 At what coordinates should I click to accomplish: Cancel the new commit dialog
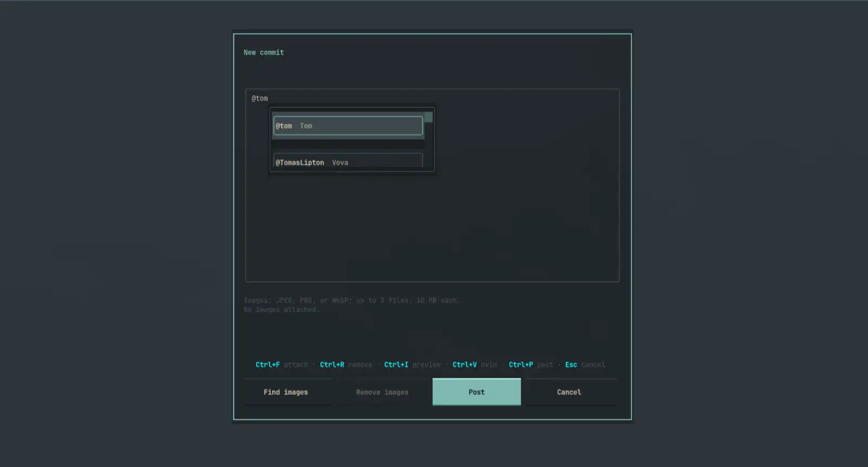(x=569, y=392)
